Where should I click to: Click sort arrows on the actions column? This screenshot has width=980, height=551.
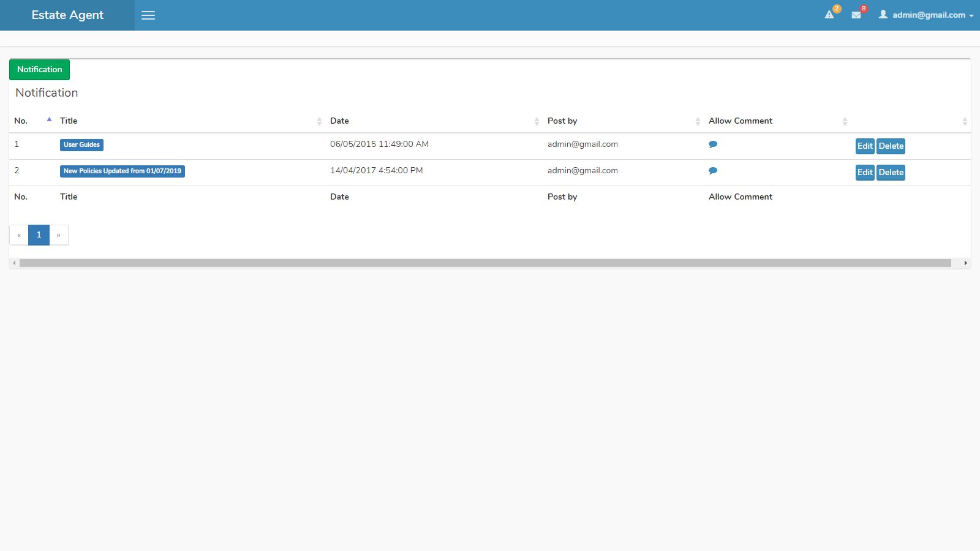point(965,121)
